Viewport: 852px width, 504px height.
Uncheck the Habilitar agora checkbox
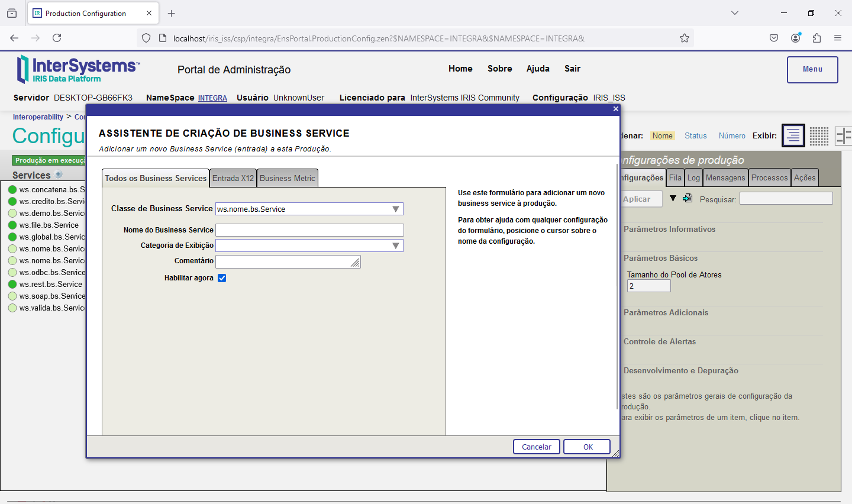(x=222, y=278)
